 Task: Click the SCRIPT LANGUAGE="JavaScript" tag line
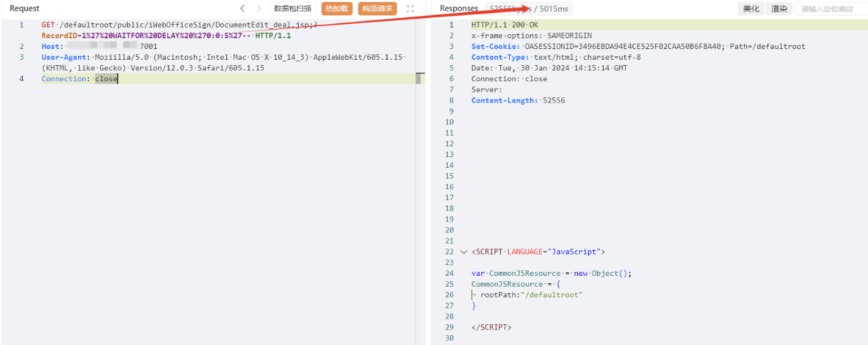(538, 252)
